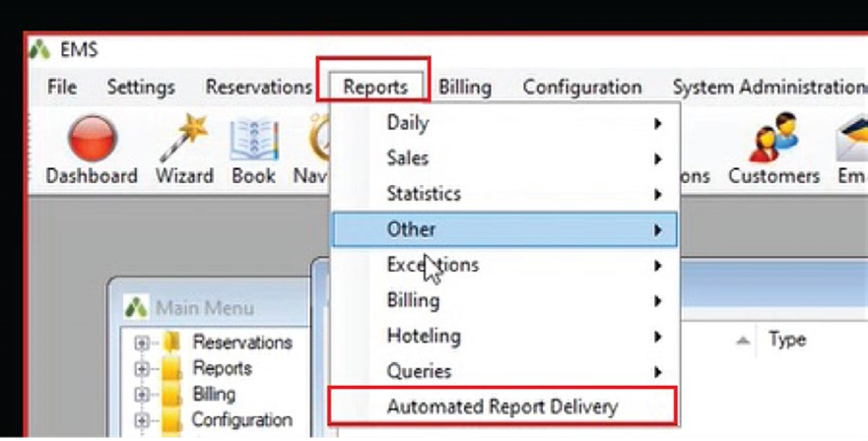Open the Dashboard toolbar icon

[92, 139]
